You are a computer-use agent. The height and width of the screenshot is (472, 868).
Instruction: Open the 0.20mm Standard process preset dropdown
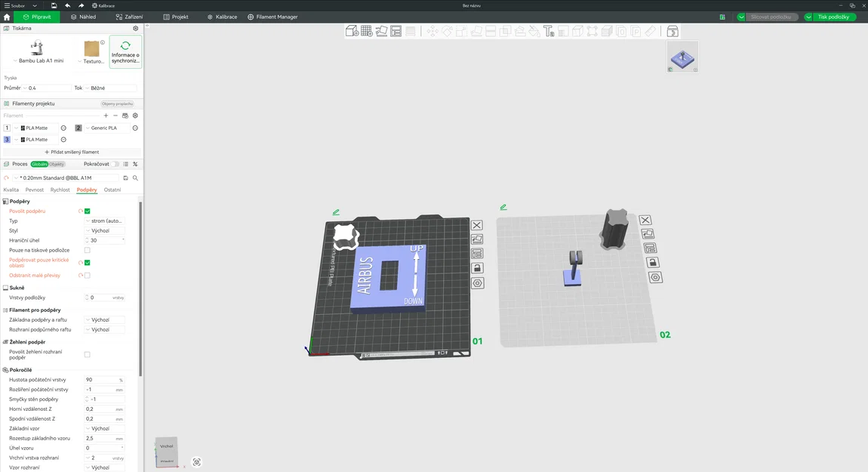tap(66, 177)
